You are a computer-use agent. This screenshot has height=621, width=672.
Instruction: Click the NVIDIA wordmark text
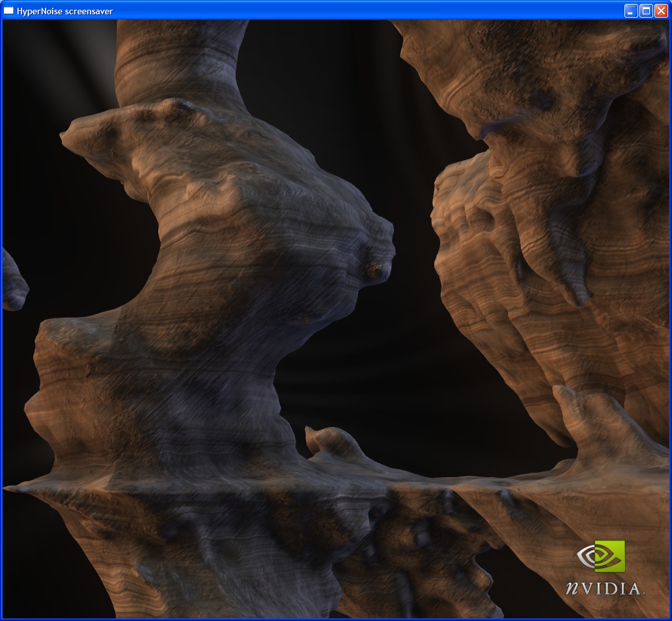(x=604, y=588)
